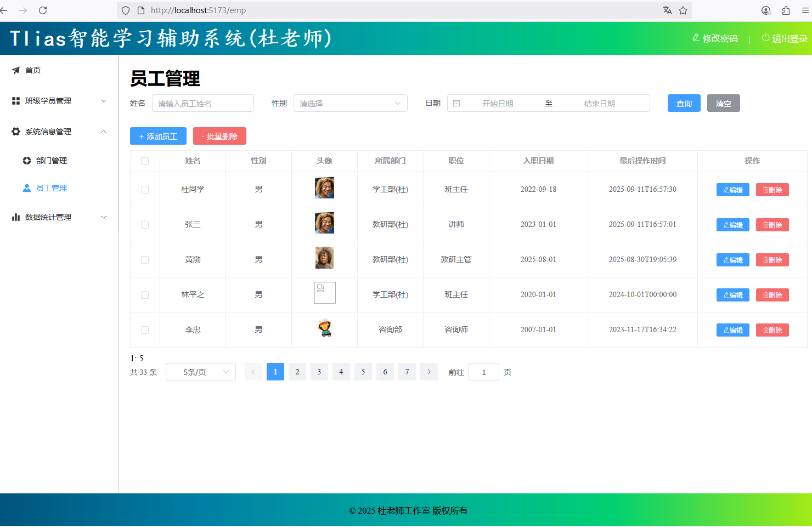Screen dimensions: 812x529
Task: Bookmark page with the star icon
Action: pyautogui.click(x=683, y=10)
